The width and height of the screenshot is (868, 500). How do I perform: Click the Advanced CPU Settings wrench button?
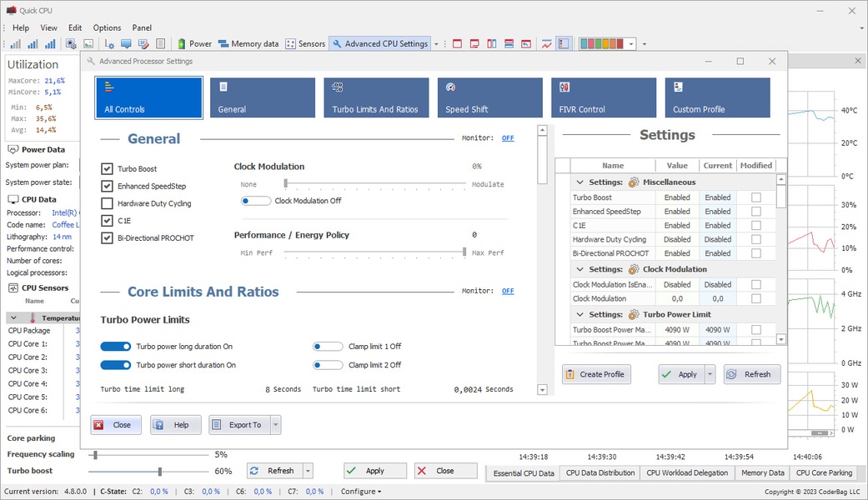coord(379,43)
